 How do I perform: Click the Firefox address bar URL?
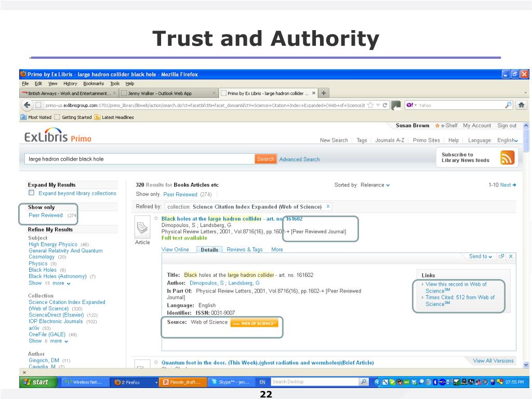pyautogui.click(x=204, y=105)
